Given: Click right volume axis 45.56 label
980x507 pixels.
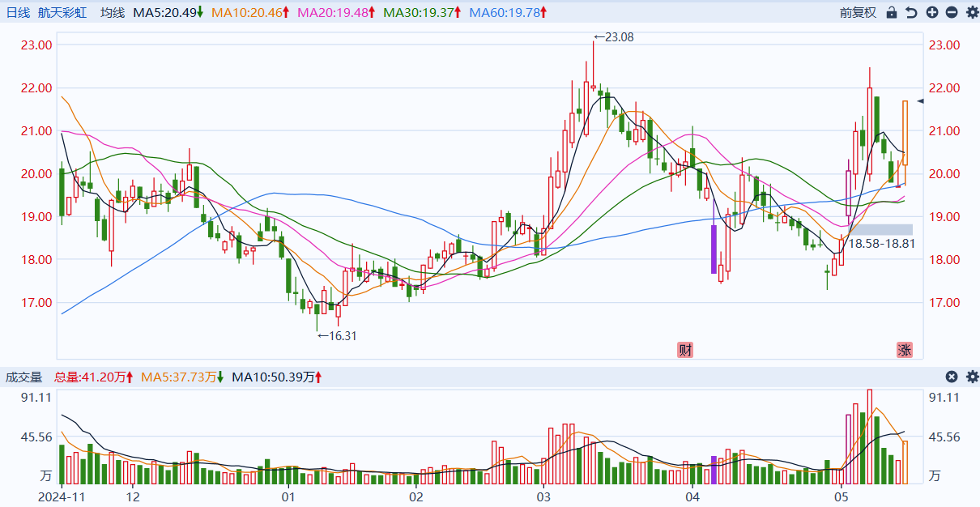Looking at the screenshot, I should 944,437.
